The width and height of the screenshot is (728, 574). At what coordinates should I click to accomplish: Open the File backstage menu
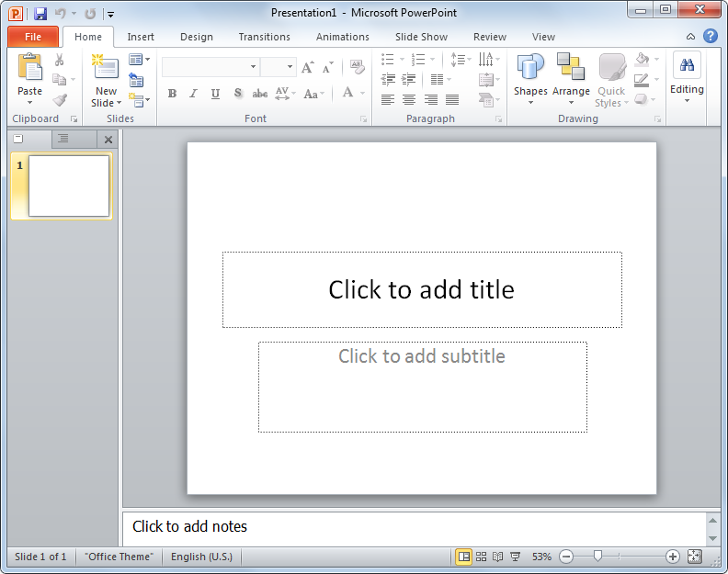(x=33, y=37)
